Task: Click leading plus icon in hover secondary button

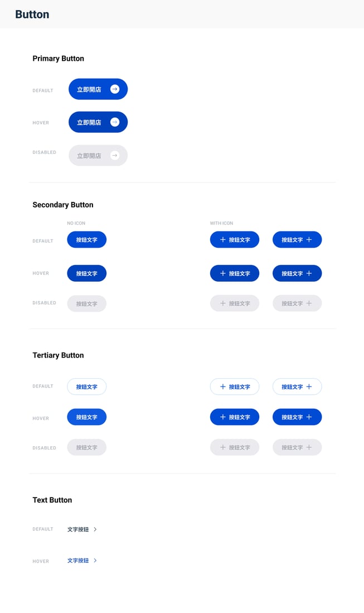Action: [x=223, y=273]
